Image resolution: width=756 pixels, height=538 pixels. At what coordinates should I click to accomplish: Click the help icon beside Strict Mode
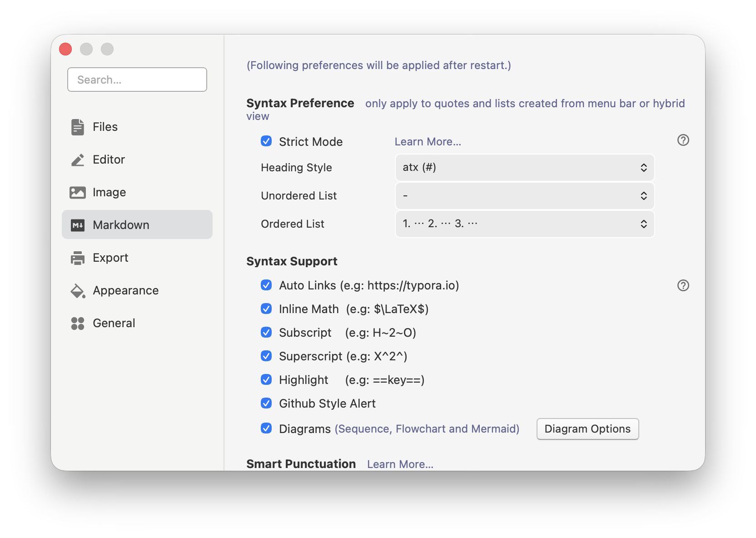pos(683,140)
